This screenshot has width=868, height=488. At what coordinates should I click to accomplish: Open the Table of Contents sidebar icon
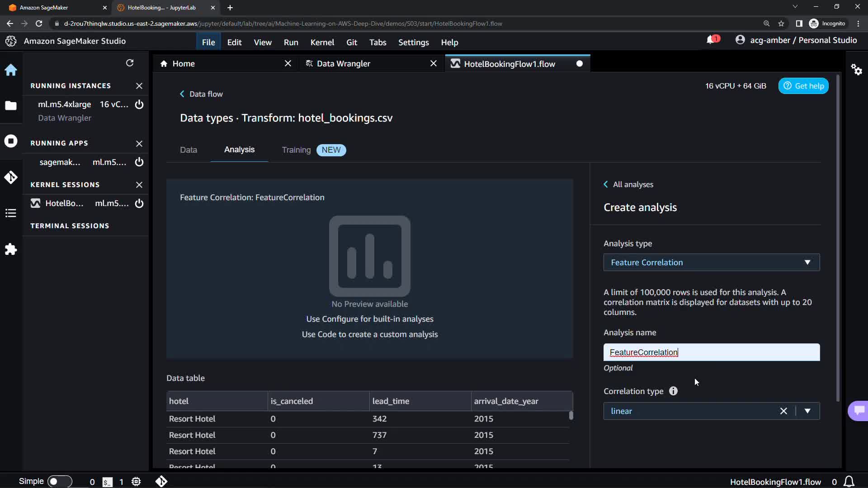pos(11,213)
